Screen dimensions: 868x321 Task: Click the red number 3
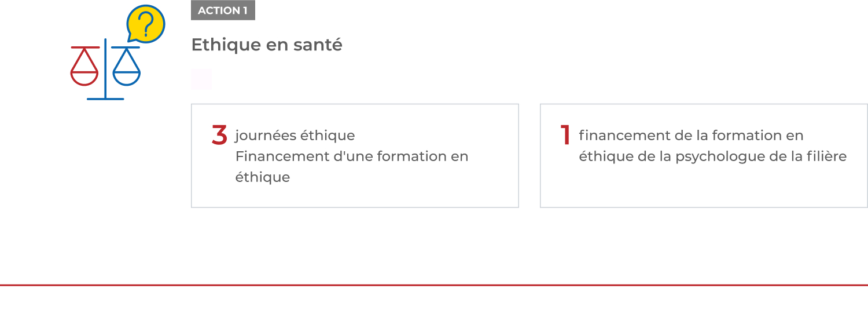click(219, 135)
